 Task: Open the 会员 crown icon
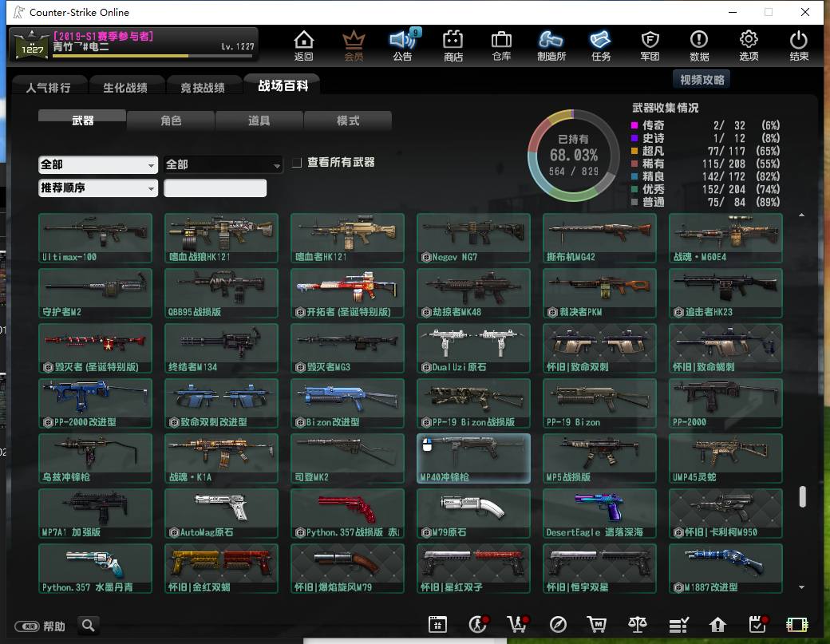pos(354,45)
